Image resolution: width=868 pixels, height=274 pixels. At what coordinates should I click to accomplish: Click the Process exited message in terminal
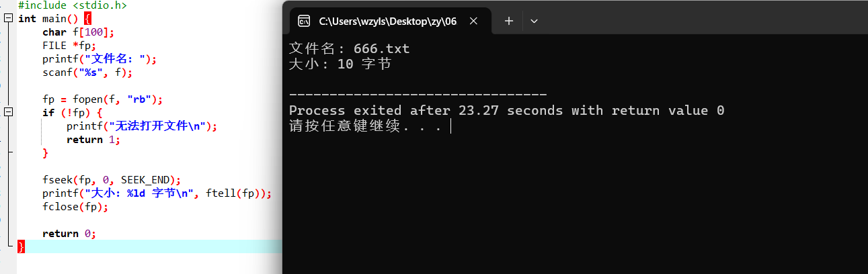pos(506,110)
